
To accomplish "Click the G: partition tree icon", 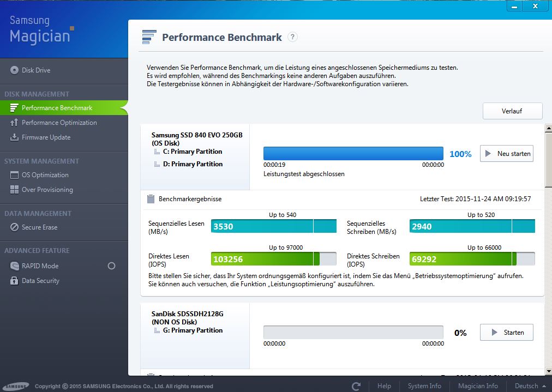I will [157, 330].
